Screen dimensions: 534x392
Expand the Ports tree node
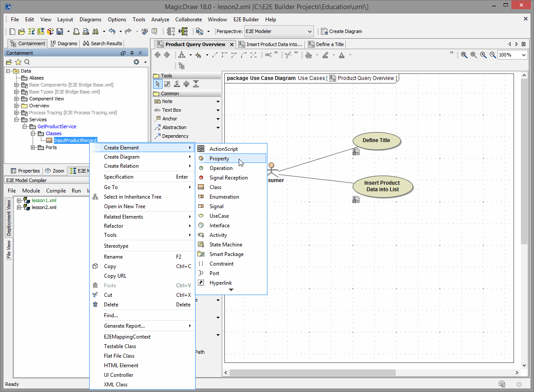tap(33, 147)
